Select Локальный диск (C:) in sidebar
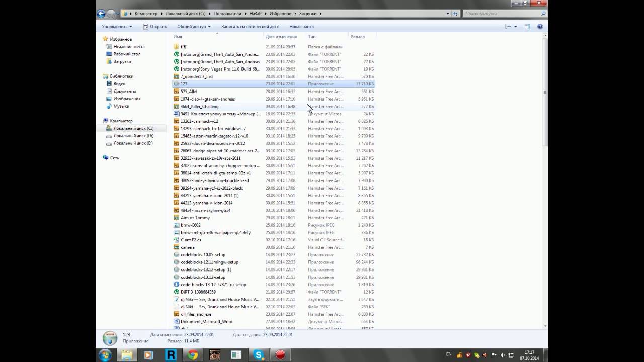644x362 pixels. click(133, 128)
